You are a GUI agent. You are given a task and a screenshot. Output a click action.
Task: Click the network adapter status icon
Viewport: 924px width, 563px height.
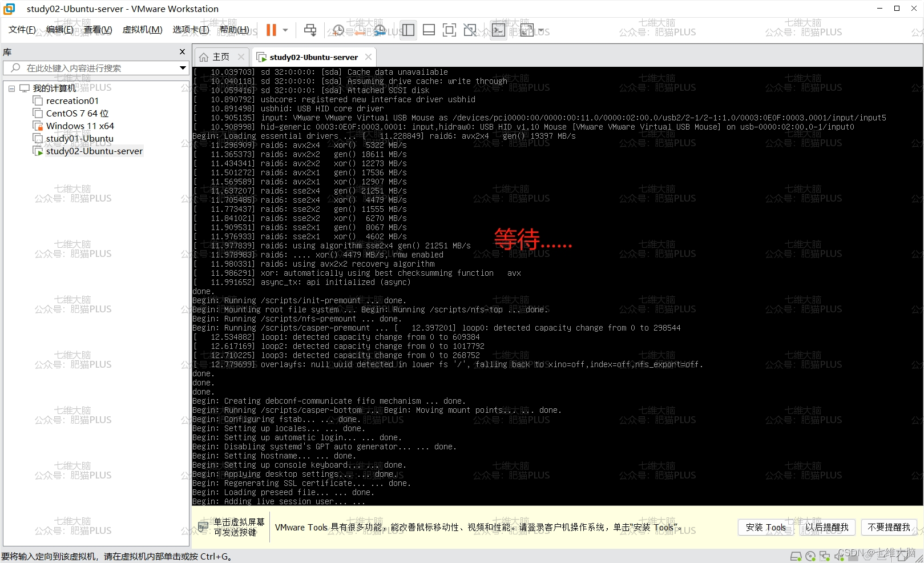pyautogui.click(x=824, y=556)
